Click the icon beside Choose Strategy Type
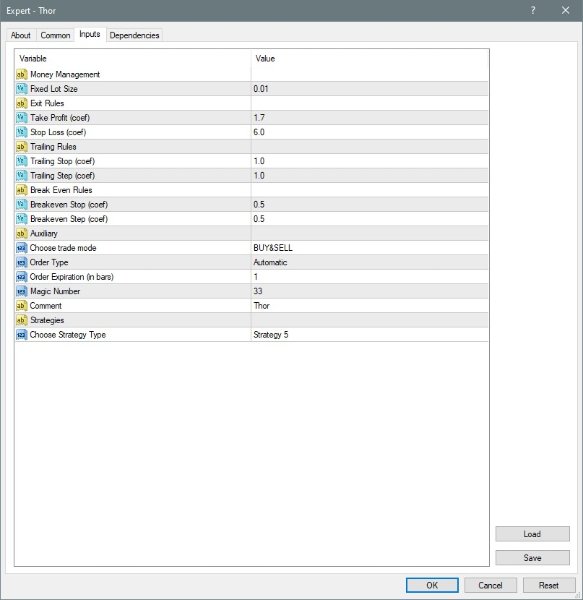 coord(22,335)
